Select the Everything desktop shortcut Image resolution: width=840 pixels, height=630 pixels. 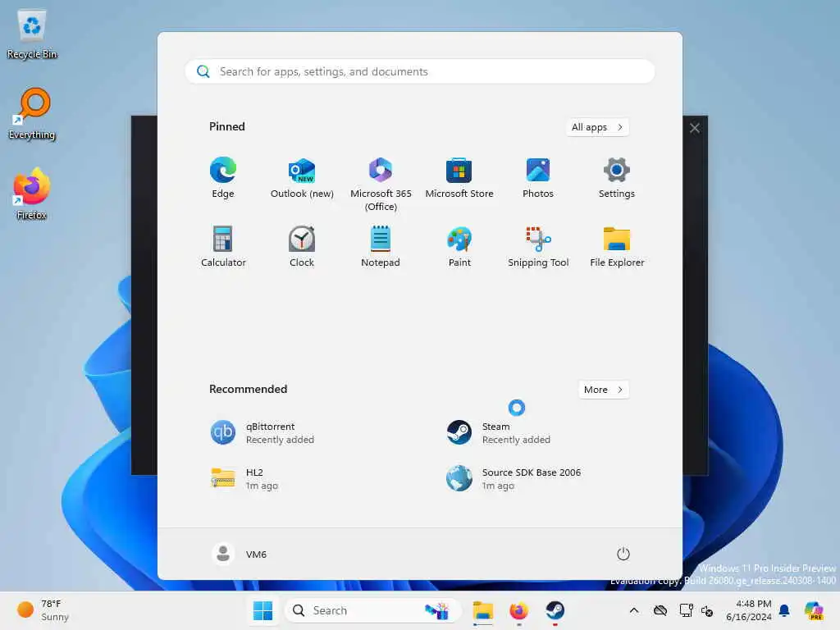tap(32, 114)
